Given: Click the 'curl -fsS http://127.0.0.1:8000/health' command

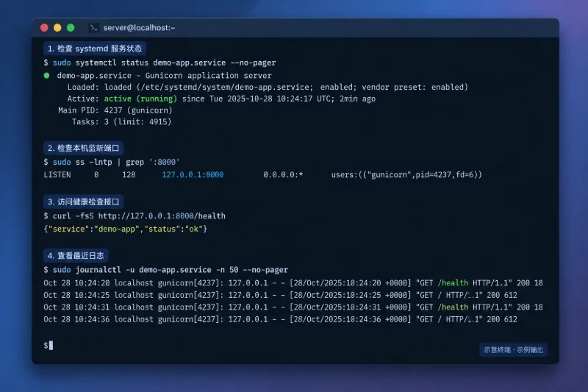Looking at the screenshot, I should 135,216.
